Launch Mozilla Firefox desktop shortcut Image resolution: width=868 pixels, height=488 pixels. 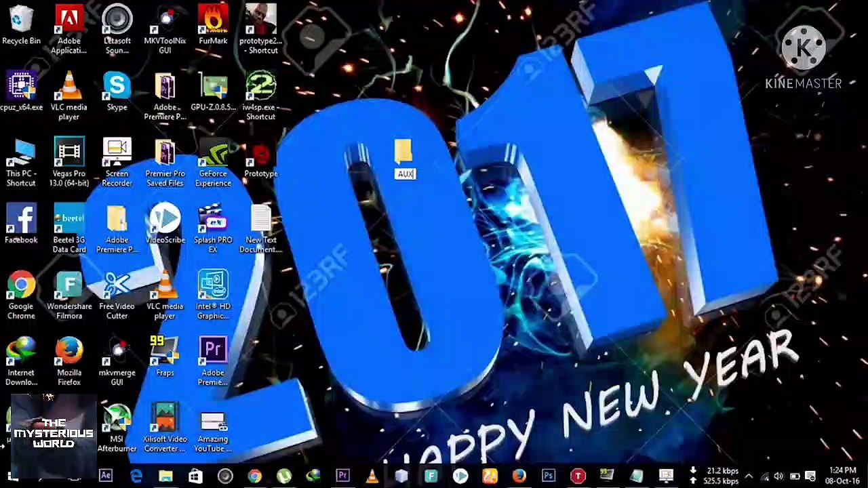tap(69, 362)
